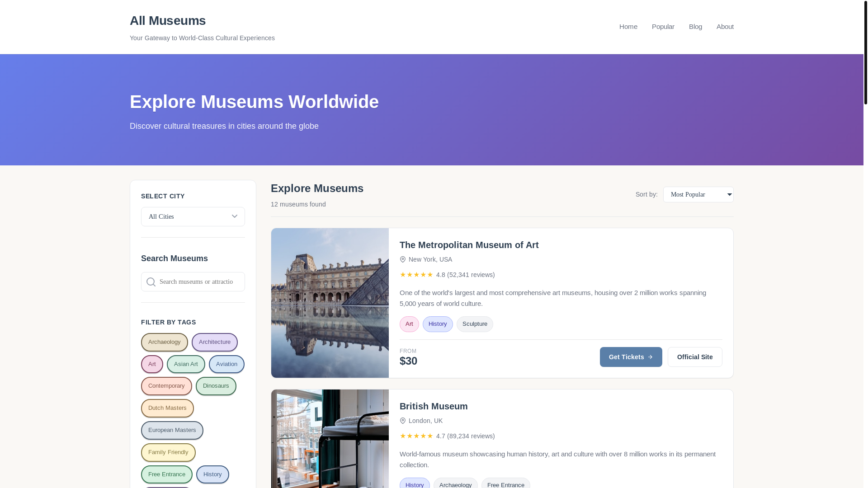Open the Popular navigation link

[x=663, y=27]
